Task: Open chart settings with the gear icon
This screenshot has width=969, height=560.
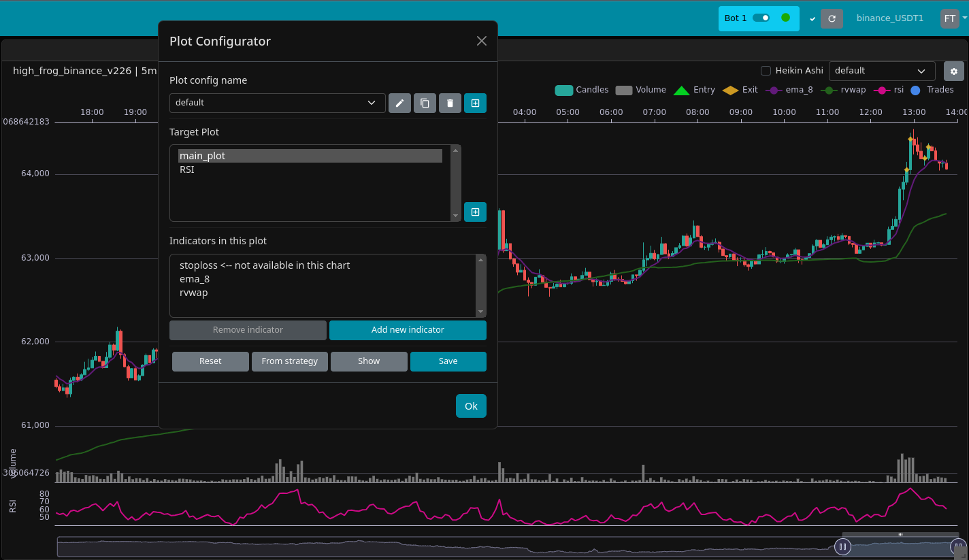Action: point(953,71)
